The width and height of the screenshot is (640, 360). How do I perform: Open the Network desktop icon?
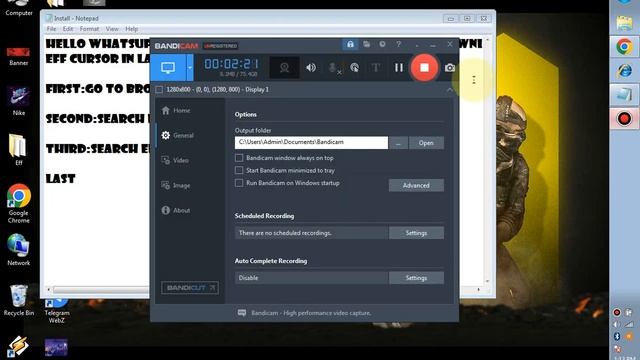(x=18, y=250)
